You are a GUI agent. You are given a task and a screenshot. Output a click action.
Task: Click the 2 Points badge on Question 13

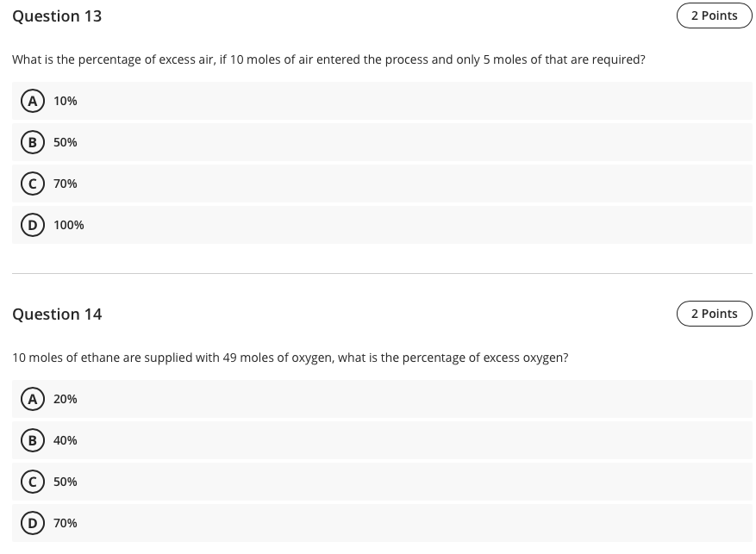click(714, 15)
